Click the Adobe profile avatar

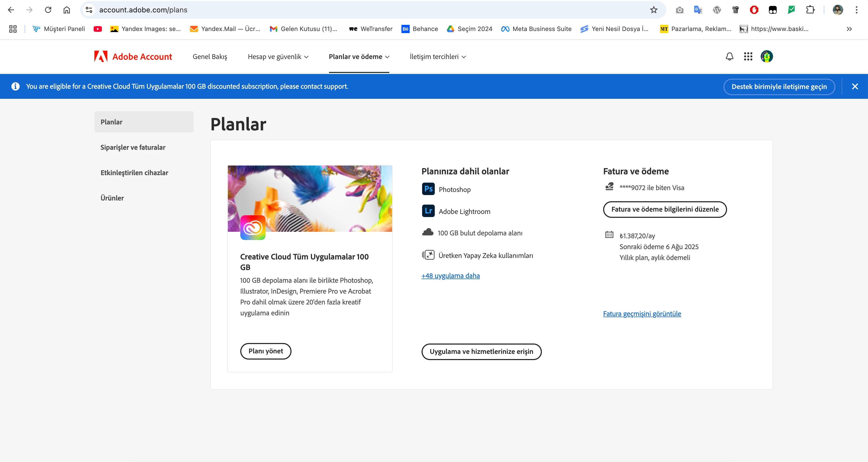[x=767, y=57]
